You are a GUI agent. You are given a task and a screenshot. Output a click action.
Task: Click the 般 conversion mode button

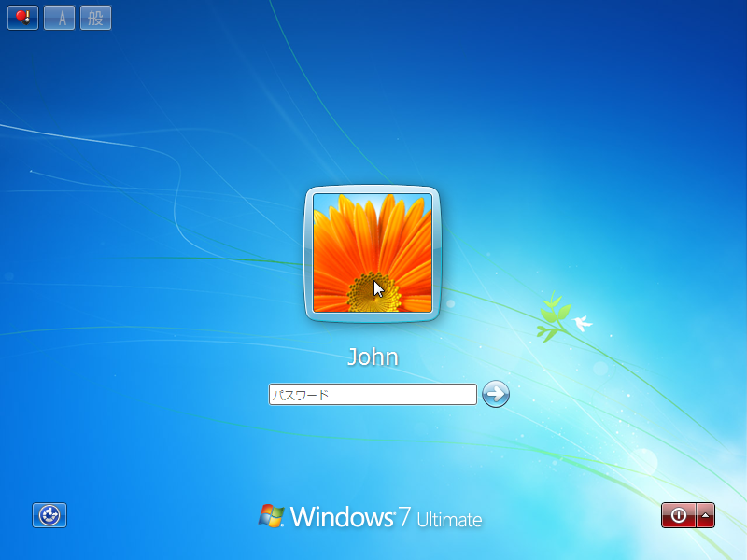click(x=96, y=18)
